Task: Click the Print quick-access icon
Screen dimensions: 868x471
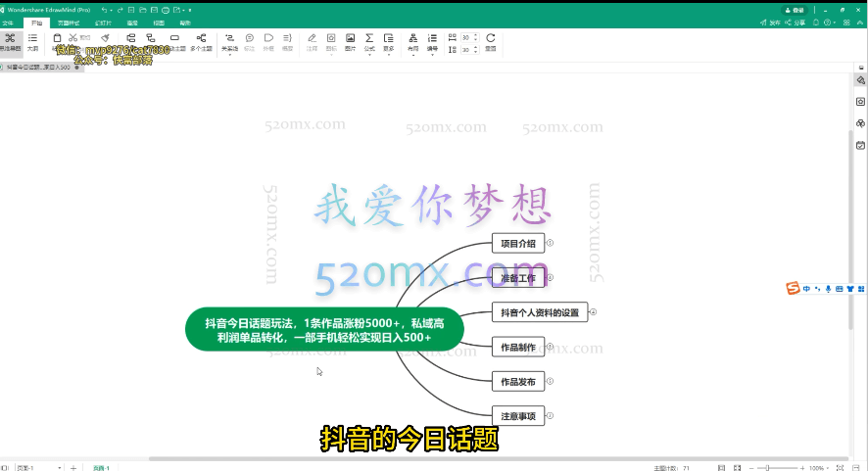Action: coord(166,10)
